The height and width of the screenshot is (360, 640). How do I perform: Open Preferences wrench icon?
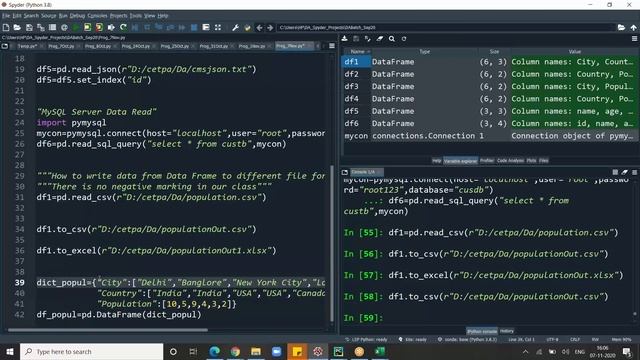tap(235, 27)
